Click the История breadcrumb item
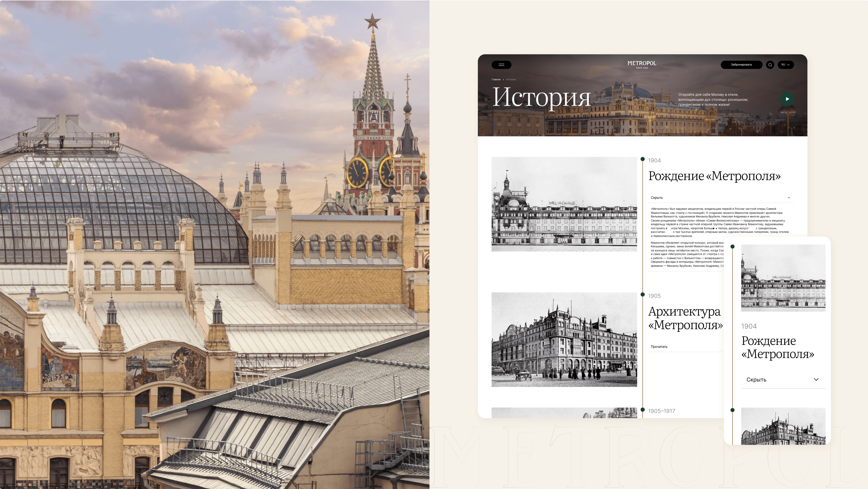The image size is (868, 489). 510,80
